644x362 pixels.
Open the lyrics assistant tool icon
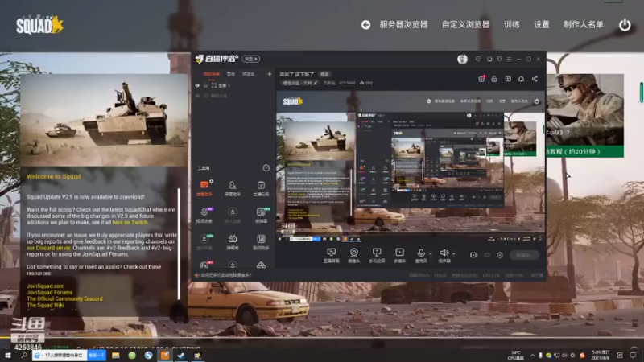(261, 242)
